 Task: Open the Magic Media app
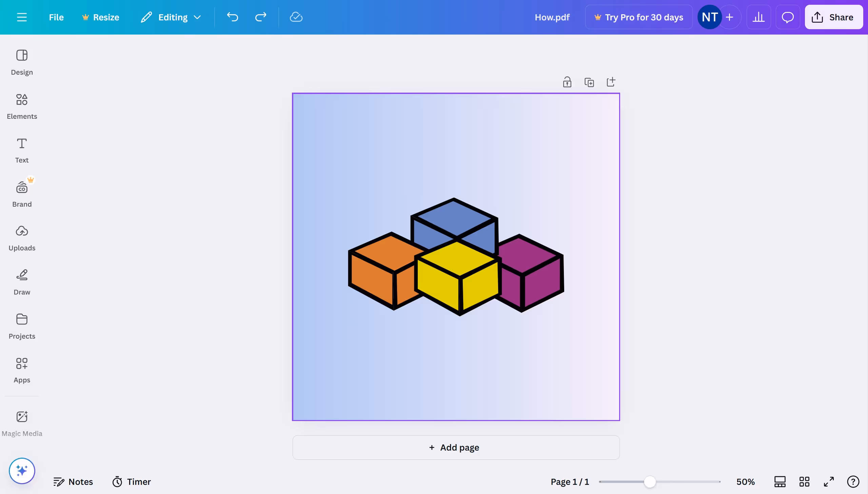(x=22, y=423)
